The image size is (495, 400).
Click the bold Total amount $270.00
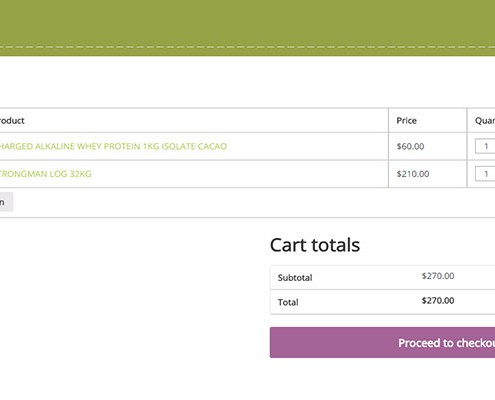tap(438, 301)
